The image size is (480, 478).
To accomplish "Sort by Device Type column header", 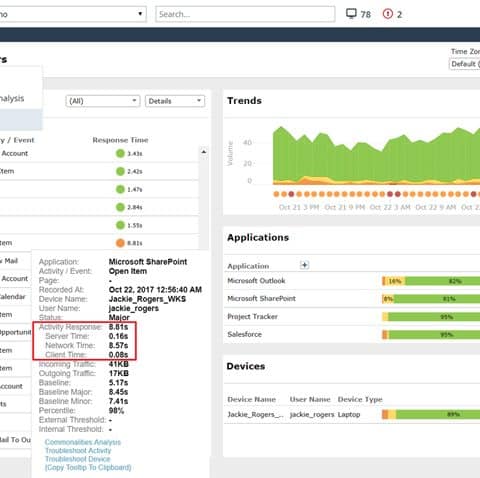I will point(360,399).
